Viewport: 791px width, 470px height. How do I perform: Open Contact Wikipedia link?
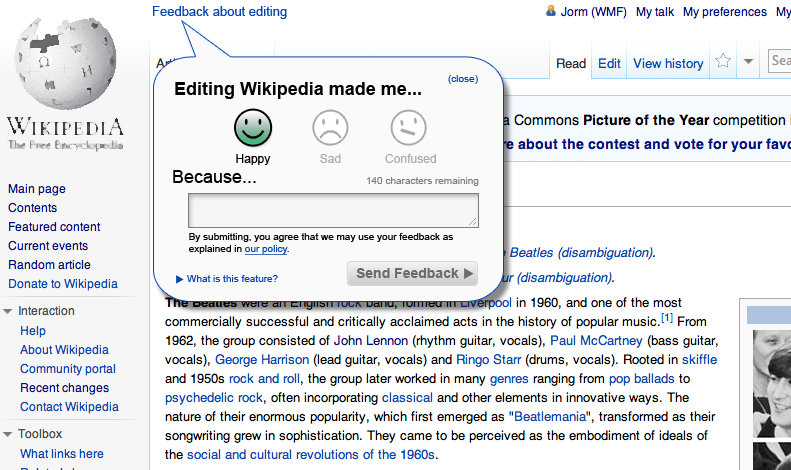[69, 407]
